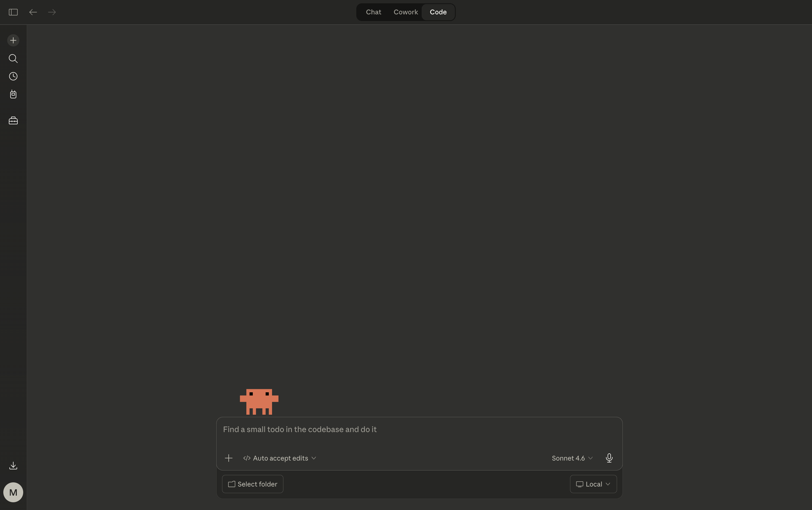Open search with the magnifier icon
812x510 pixels.
[x=13, y=59]
